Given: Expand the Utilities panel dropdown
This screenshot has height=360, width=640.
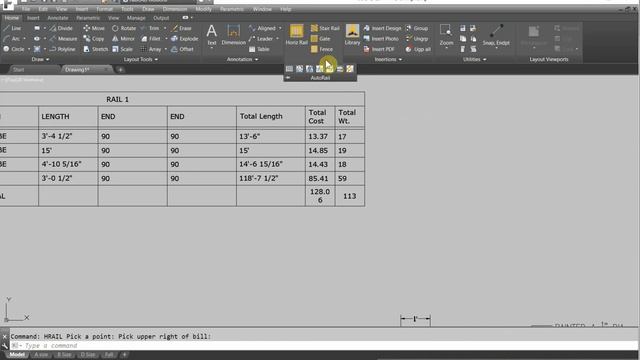Looking at the screenshot, I should (x=474, y=59).
